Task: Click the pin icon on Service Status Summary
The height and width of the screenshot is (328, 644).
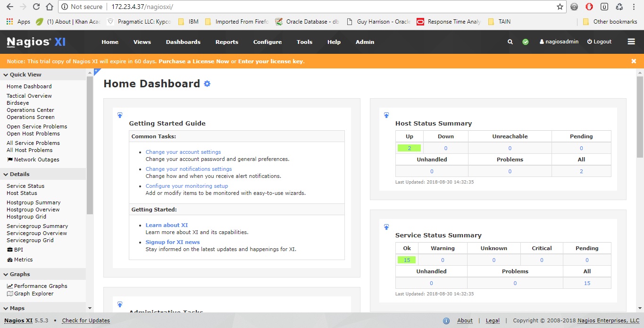Action: [386, 227]
